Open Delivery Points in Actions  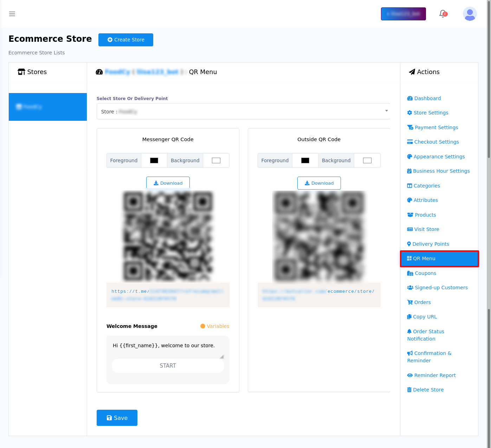pos(428,244)
